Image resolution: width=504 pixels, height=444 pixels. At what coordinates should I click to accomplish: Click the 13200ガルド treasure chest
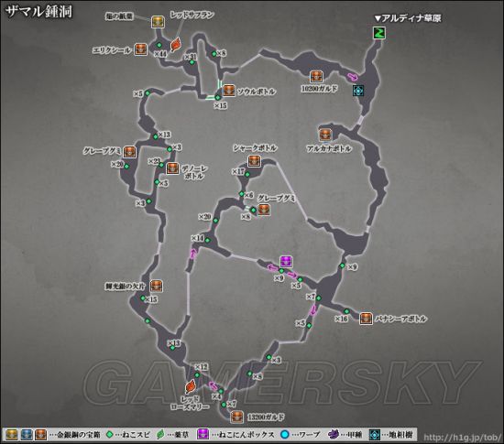click(236, 417)
